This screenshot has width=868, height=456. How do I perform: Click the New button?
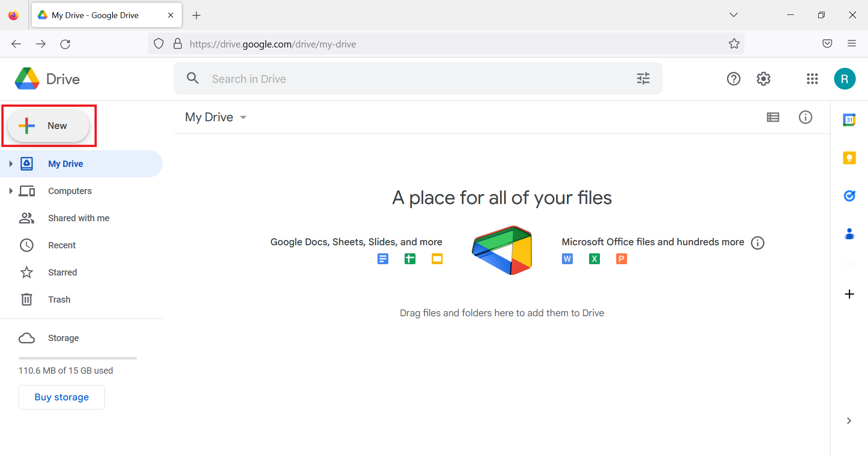pos(48,126)
